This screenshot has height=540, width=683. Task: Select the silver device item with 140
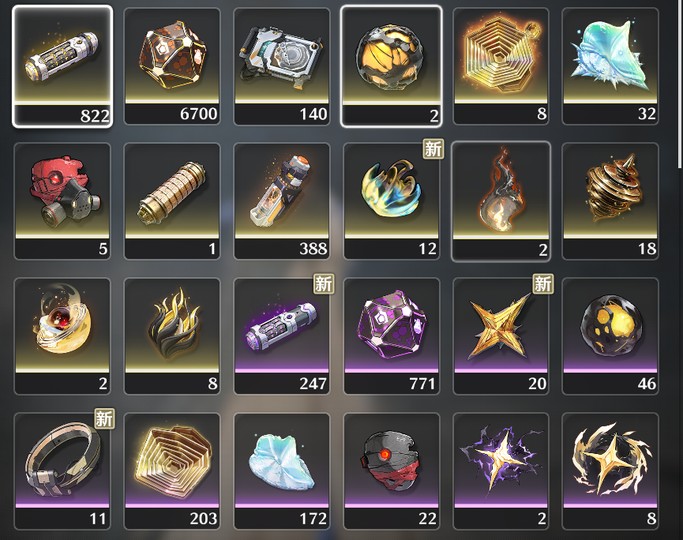(282, 66)
